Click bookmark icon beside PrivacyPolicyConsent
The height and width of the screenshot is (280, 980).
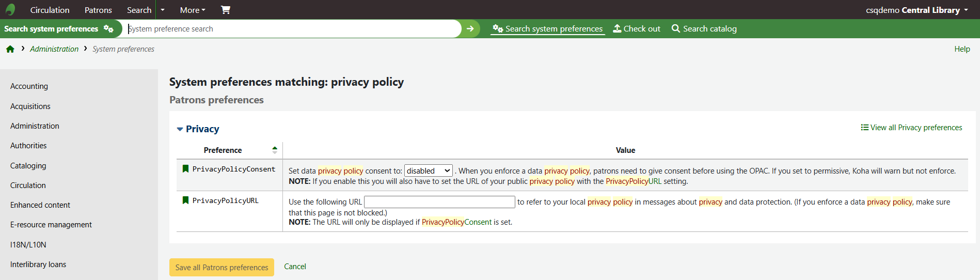tap(185, 169)
